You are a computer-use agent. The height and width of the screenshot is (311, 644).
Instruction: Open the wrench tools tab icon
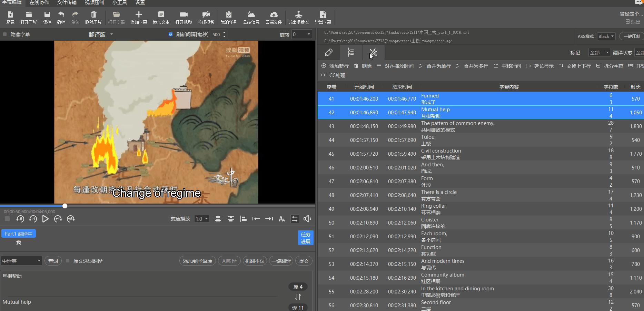373,52
